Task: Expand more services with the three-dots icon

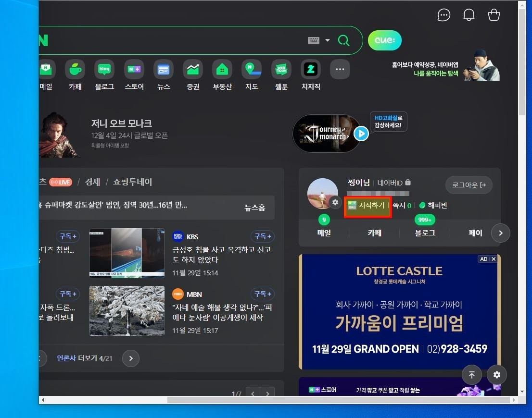Action: (x=340, y=69)
